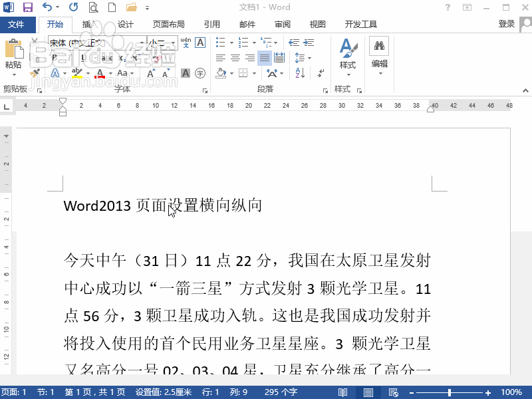Toggle underline formatting

pyautogui.click(x=82, y=57)
